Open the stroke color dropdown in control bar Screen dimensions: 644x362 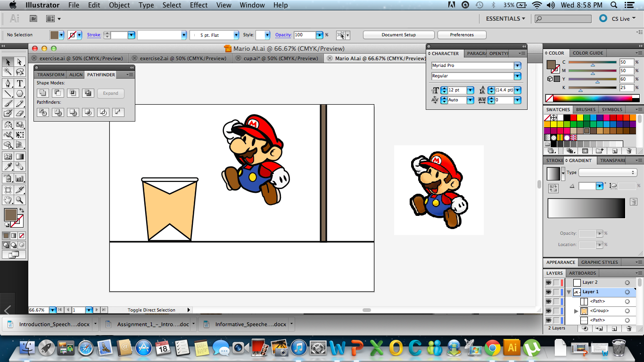79,35
